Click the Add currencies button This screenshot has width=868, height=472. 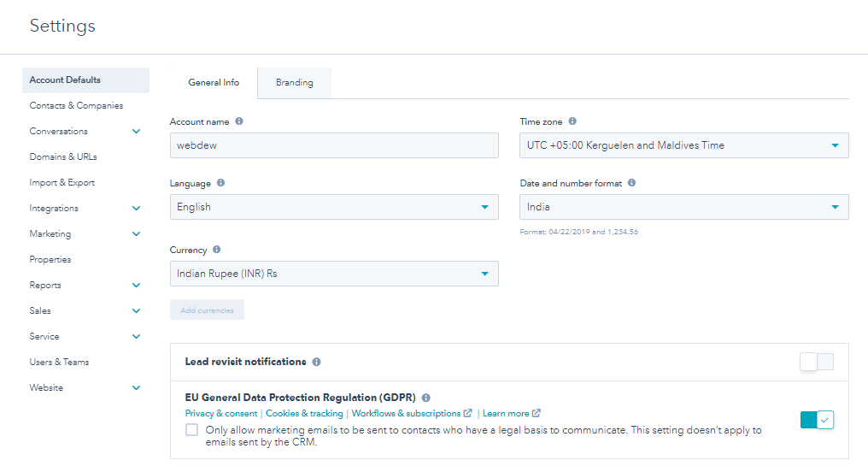(207, 310)
